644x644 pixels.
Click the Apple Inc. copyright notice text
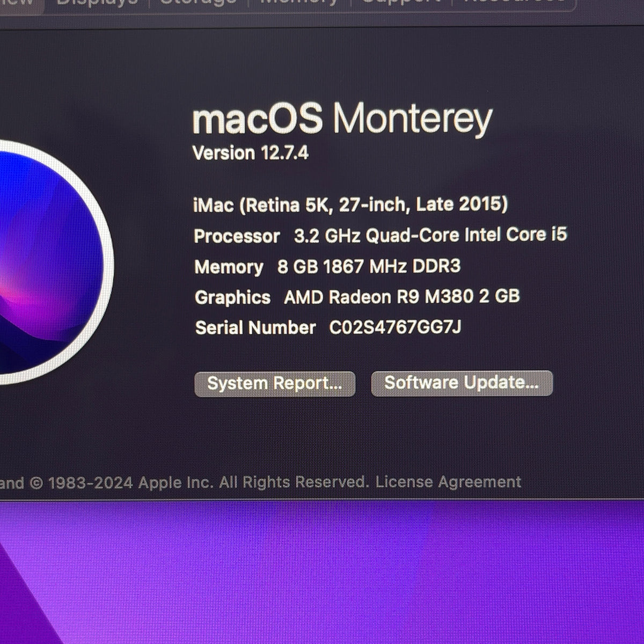(x=184, y=482)
